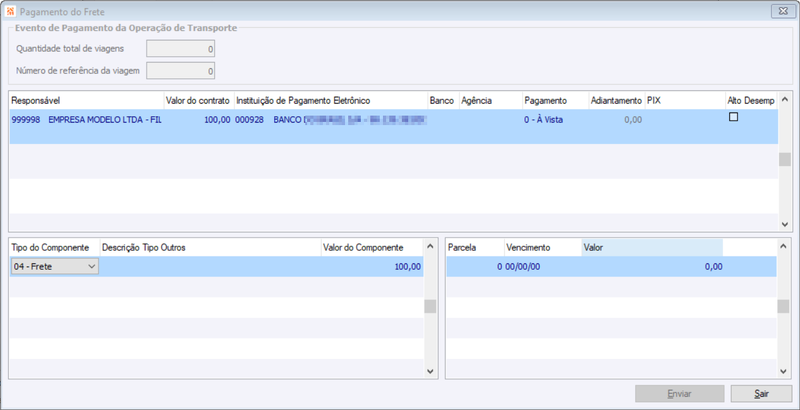Image resolution: width=800 pixels, height=410 pixels.
Task: Click the component value 100,00 cell
Action: [x=372, y=267]
